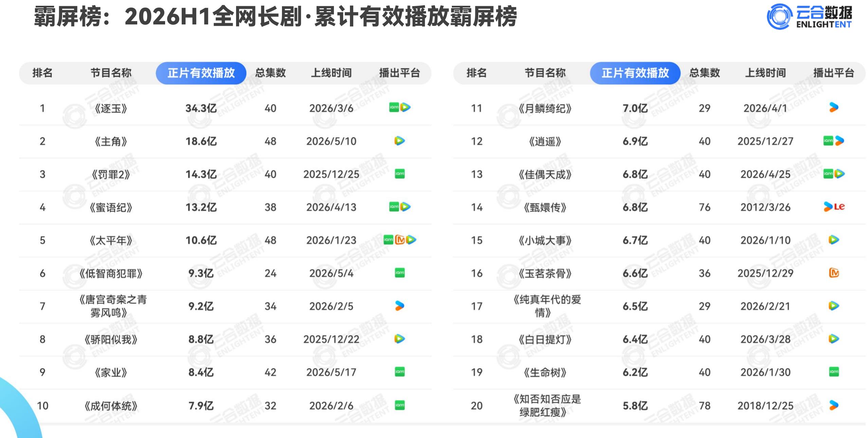Image resolution: width=868 pixels, height=438 pixels.
Task: Click the title 《太平年》
Action: [111, 240]
